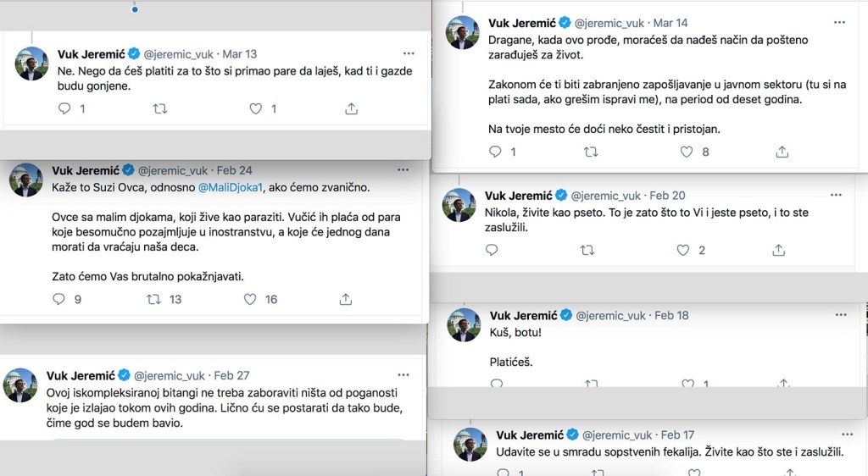Open the @jeremic_vuk handle on Mar 14 tweet

tap(612, 23)
